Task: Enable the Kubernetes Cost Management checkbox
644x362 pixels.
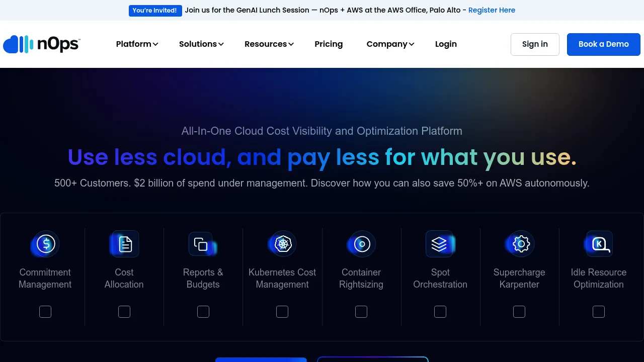Action: coord(282,312)
